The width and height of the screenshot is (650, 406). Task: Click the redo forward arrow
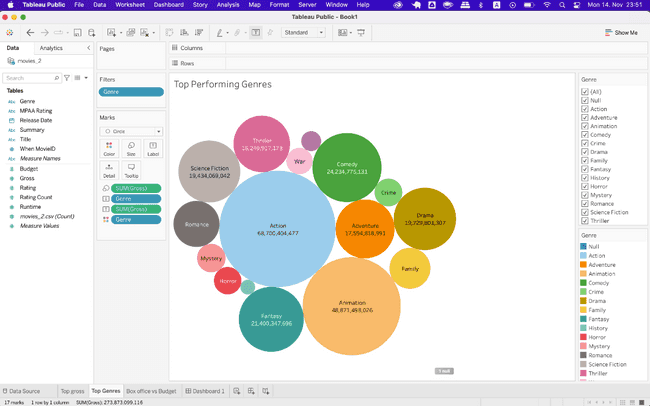click(x=44, y=32)
